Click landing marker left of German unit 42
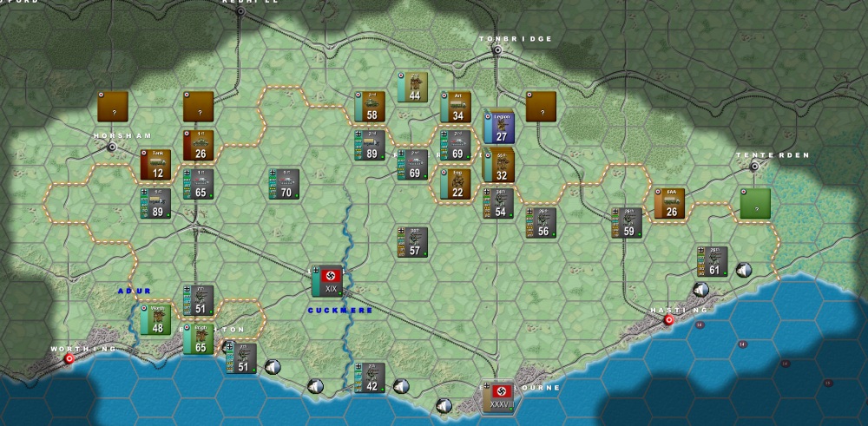 (316, 386)
